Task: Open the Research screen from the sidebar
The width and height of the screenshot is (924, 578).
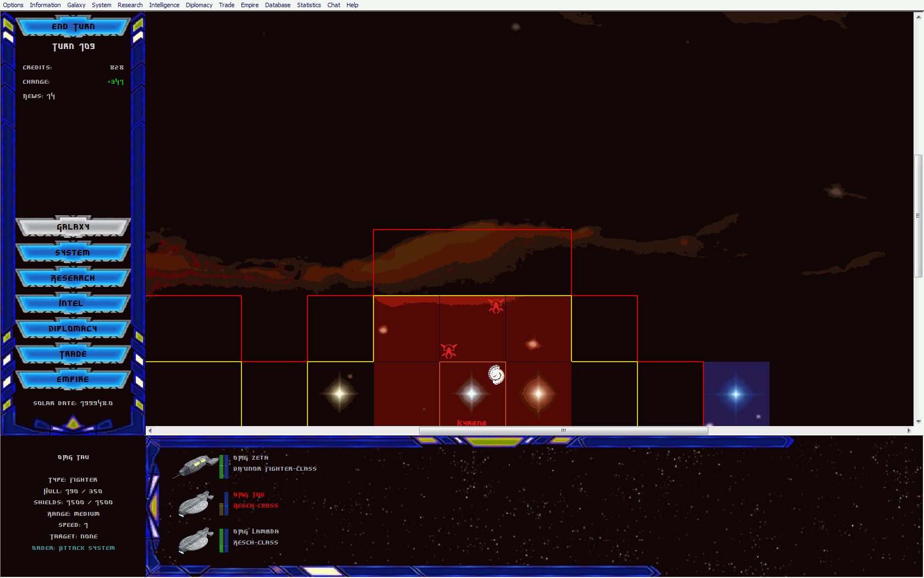Action: (x=73, y=278)
